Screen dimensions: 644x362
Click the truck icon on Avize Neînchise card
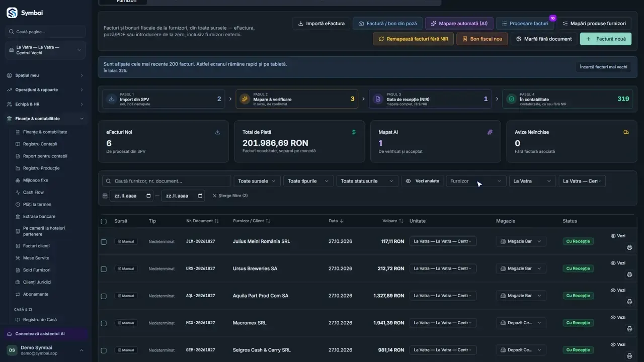point(626,132)
